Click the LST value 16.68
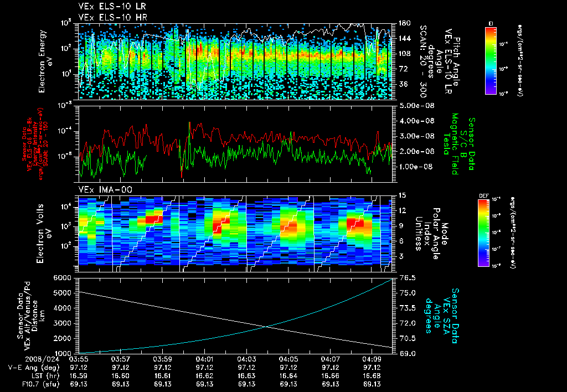Image resolution: width=567 pixels, height=392 pixels. pyautogui.click(x=372, y=376)
